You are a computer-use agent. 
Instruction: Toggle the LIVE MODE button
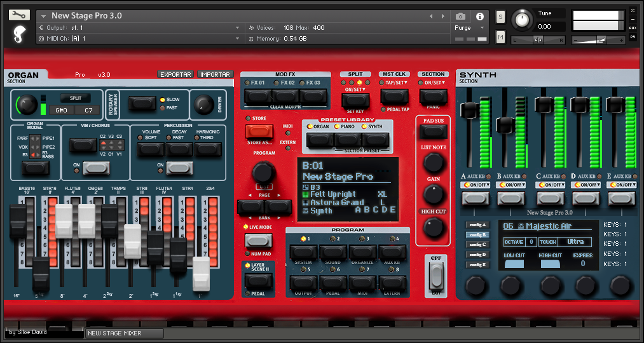pyautogui.click(x=258, y=241)
